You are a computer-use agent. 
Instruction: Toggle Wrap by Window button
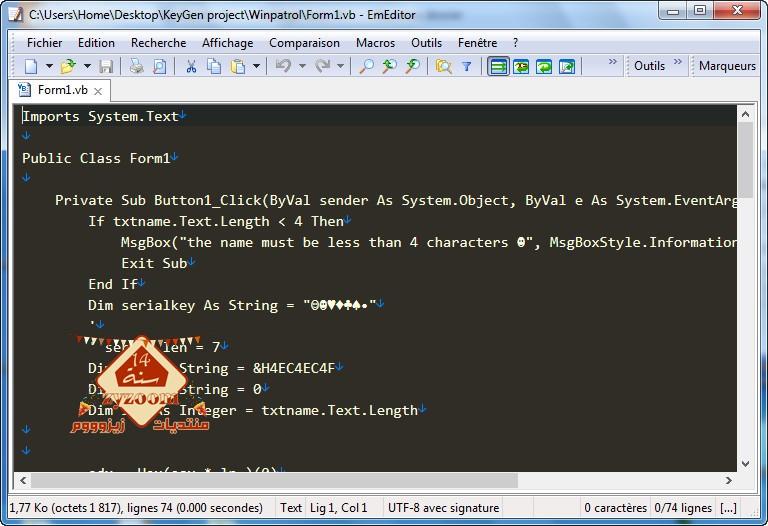[x=544, y=66]
